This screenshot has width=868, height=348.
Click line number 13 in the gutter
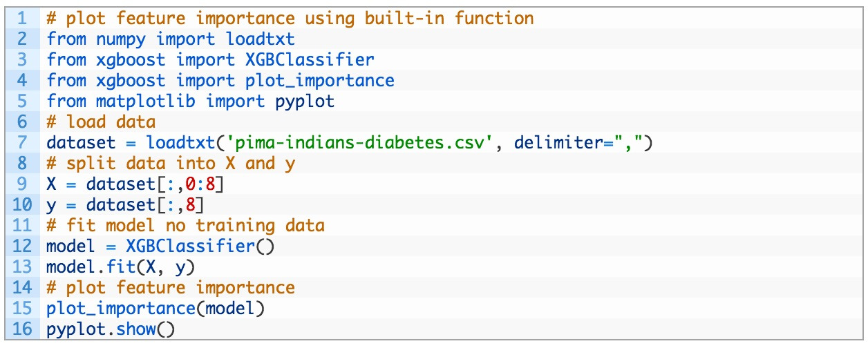coord(22,267)
